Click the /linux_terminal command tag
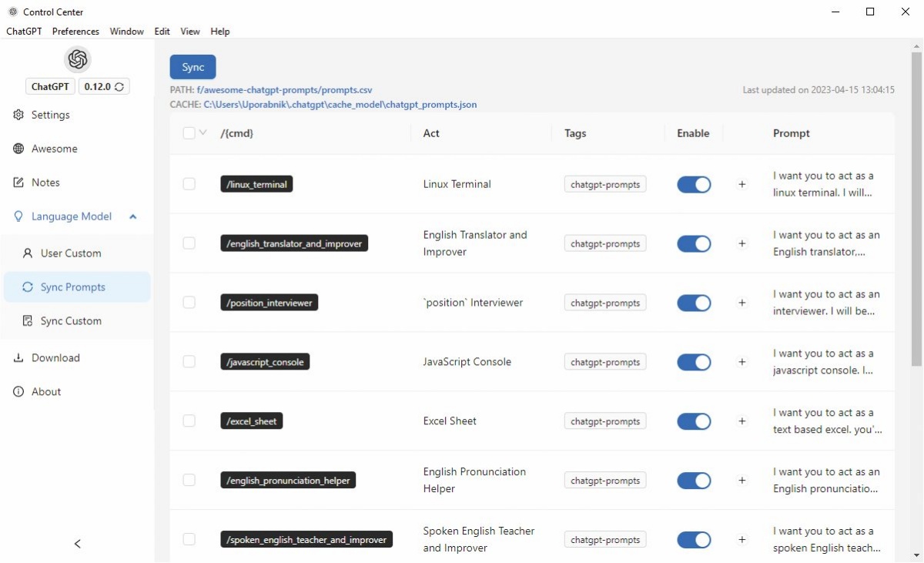Screen dimensions: 924x563 pyautogui.click(x=256, y=185)
